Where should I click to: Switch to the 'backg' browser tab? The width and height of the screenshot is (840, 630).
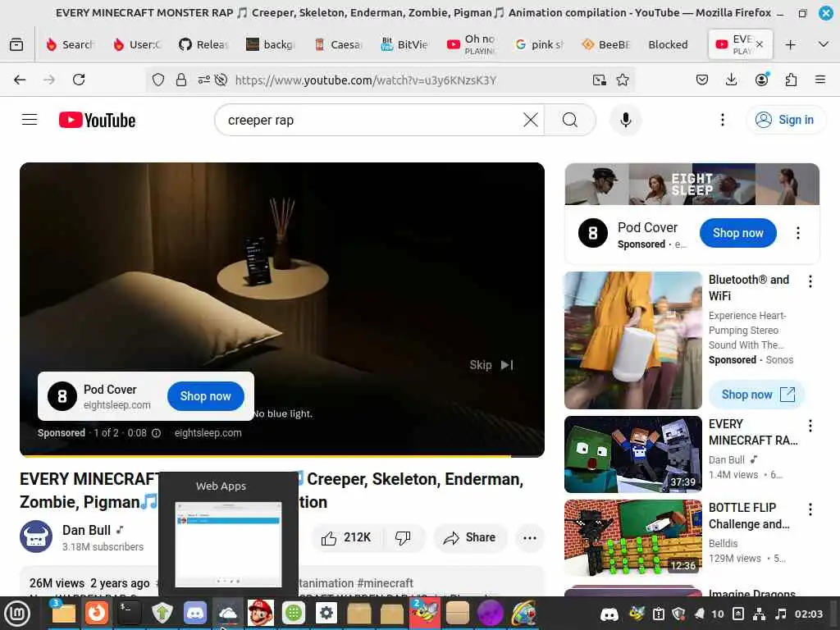tap(271, 44)
